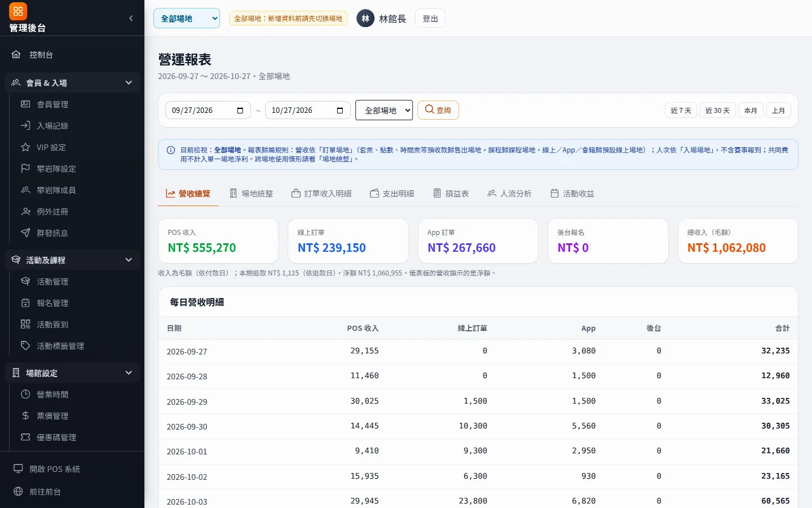This screenshot has height=508, width=812.
Task: Click the 群發訊息 paper plane icon
Action: click(x=25, y=233)
